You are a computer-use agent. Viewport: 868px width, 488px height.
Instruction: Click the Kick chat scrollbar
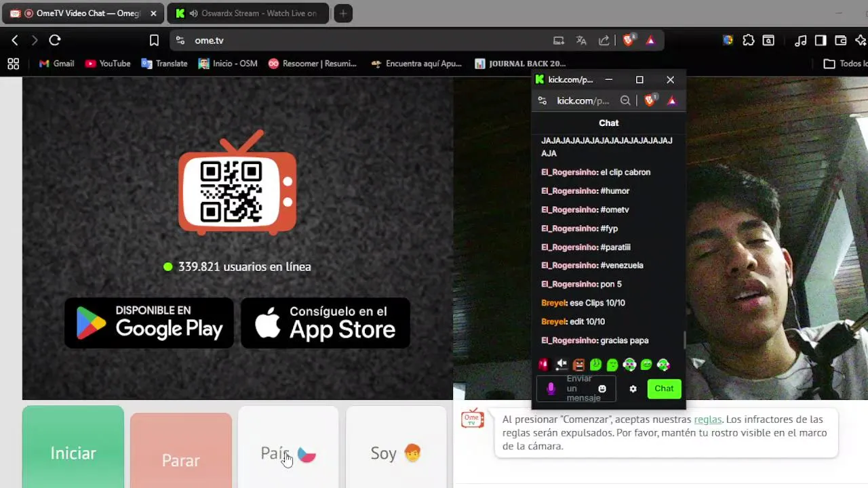684,339
